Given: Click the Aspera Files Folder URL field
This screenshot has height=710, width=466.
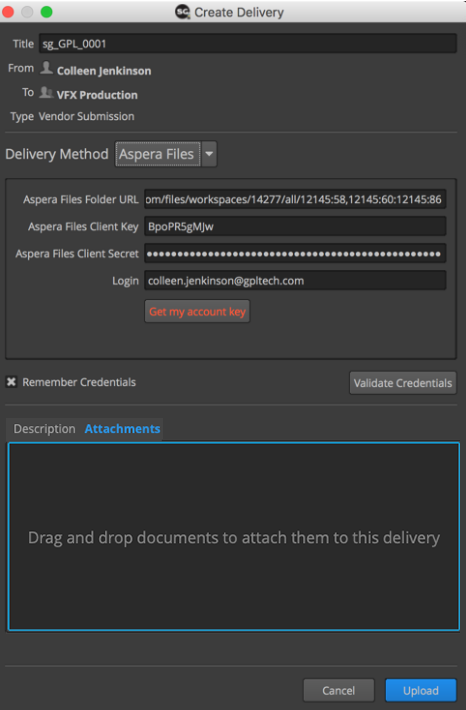Looking at the screenshot, I should [x=295, y=199].
